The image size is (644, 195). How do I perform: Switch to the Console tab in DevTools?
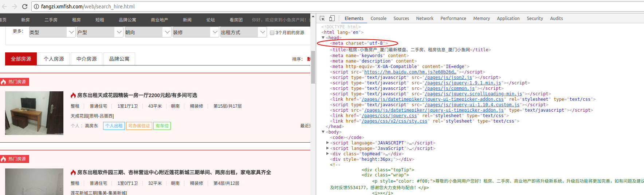[378, 19]
